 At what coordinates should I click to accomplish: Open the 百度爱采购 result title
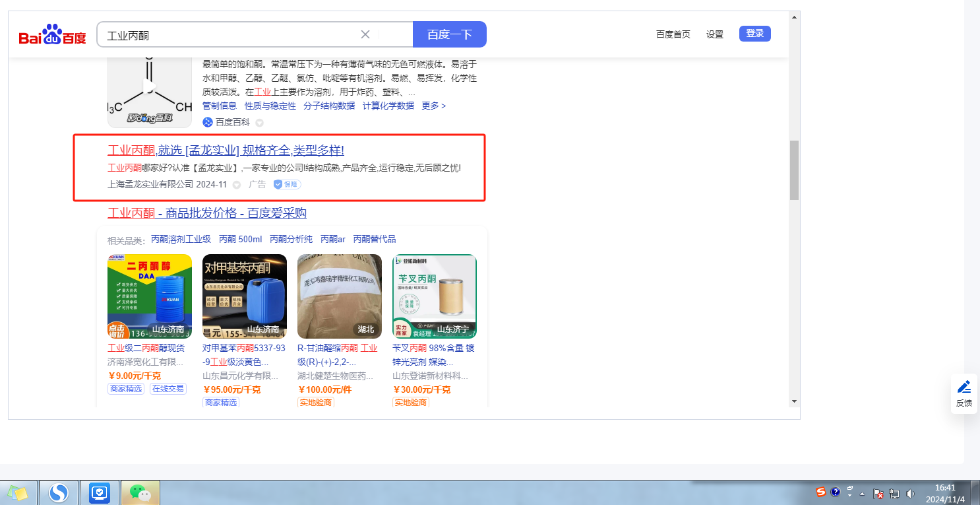click(207, 213)
